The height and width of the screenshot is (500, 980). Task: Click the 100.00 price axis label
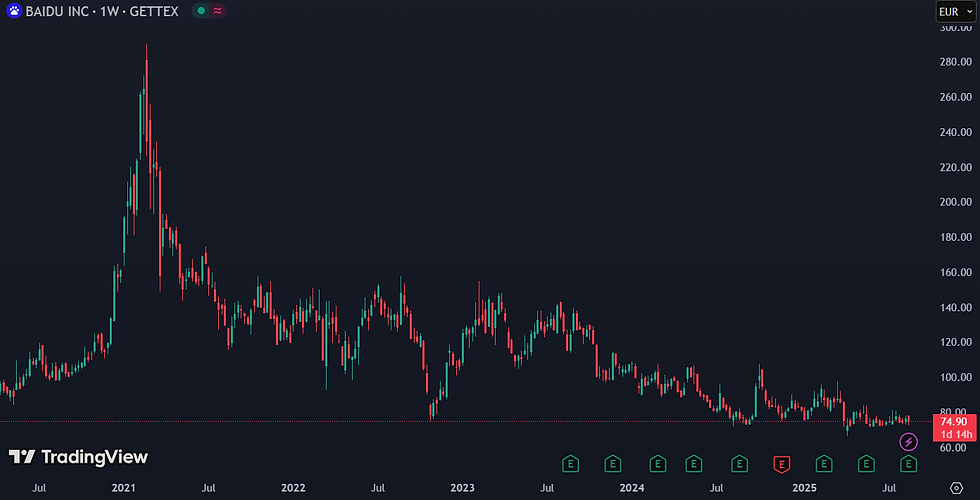(x=957, y=377)
